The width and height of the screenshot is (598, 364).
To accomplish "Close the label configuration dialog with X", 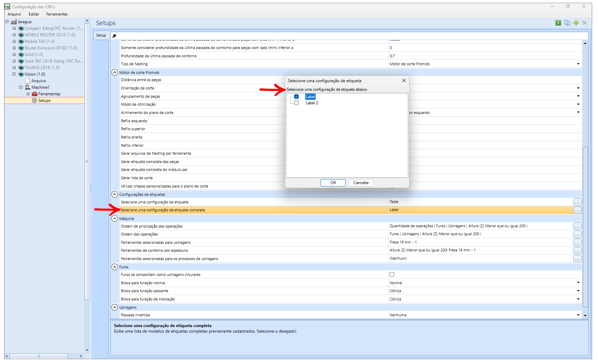I will (x=404, y=80).
